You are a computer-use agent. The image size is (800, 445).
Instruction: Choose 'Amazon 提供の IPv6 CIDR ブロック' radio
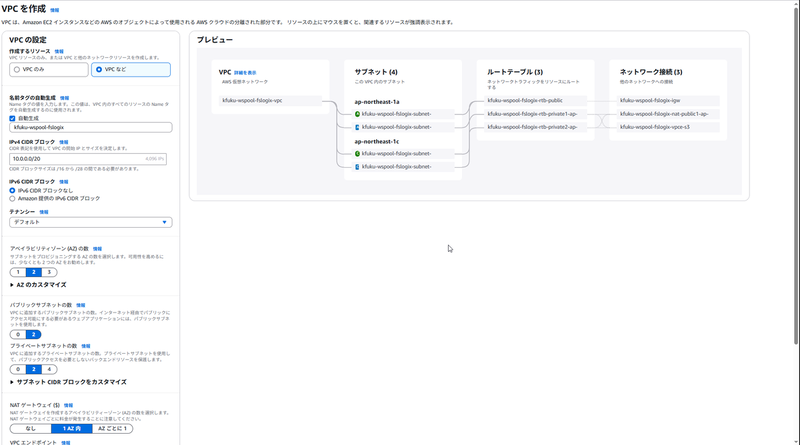tap(12, 199)
